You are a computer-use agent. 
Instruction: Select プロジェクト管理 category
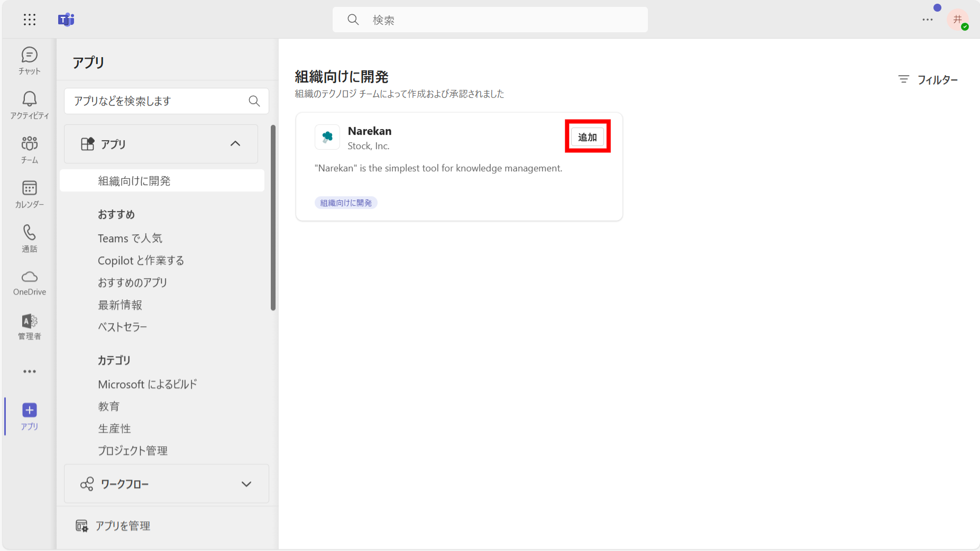click(x=133, y=451)
